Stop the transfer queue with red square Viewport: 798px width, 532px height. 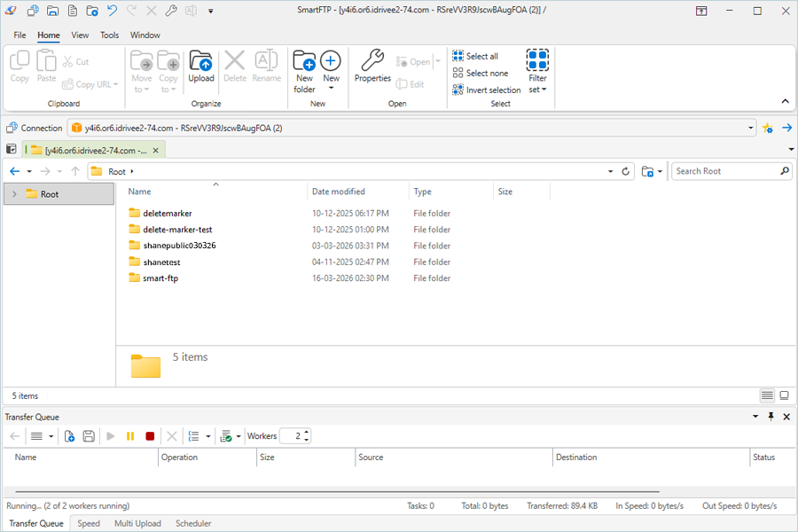coord(150,436)
